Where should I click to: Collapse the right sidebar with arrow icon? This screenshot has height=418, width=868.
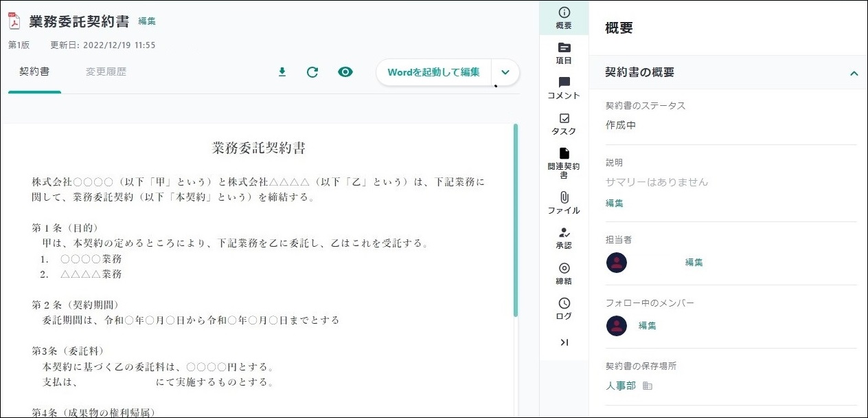point(564,342)
